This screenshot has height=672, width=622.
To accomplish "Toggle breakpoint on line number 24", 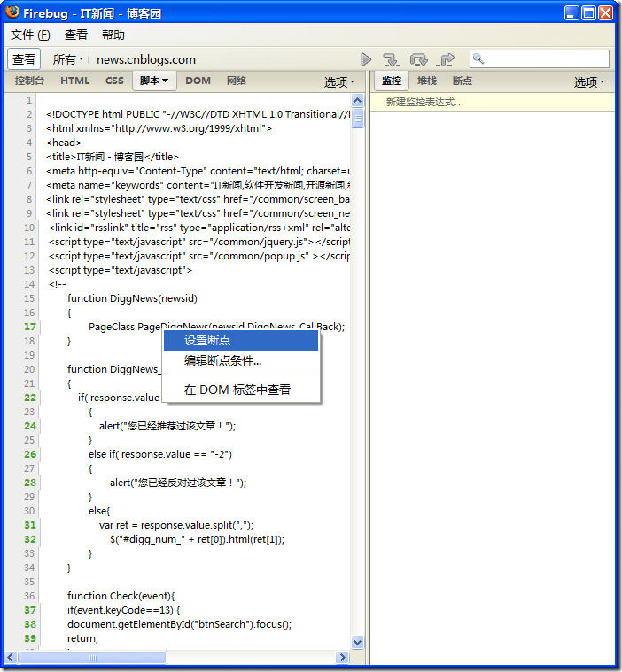I will click(29, 426).
